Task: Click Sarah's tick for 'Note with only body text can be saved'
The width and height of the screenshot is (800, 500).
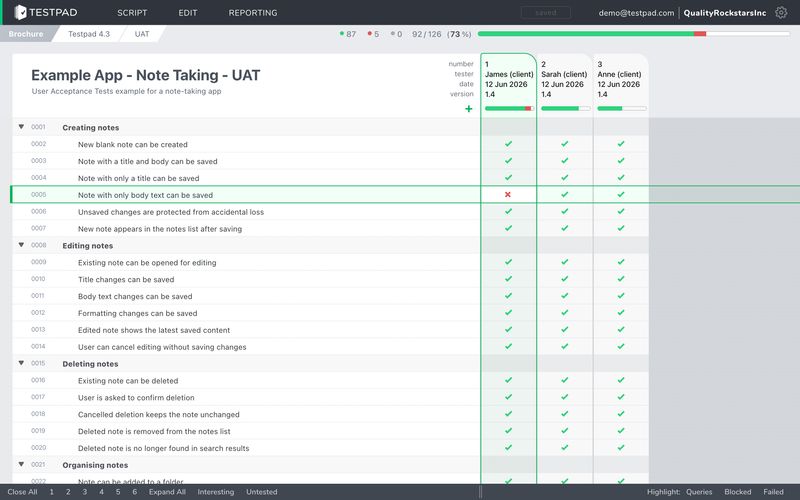Action: click(564, 194)
